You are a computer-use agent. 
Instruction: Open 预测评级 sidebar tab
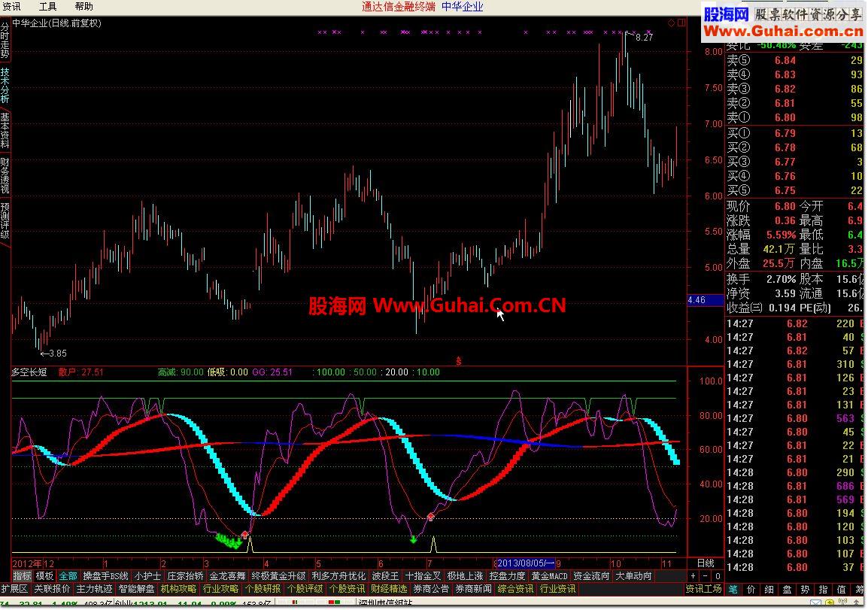click(5, 221)
